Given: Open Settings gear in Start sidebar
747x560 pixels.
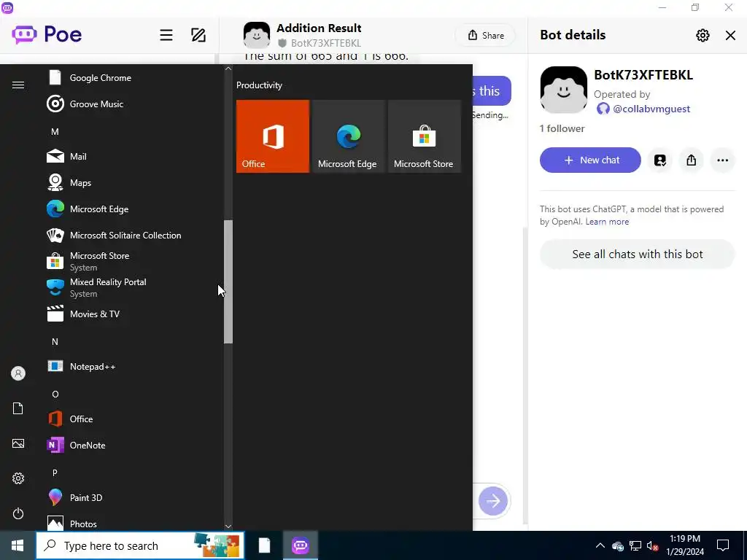Looking at the screenshot, I should tap(18, 478).
